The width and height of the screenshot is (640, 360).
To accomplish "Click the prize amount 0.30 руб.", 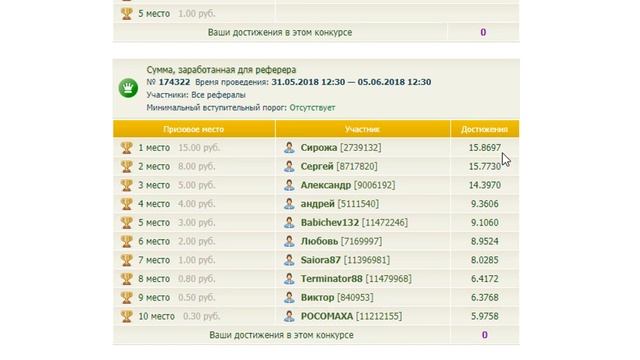I will pos(201,316).
